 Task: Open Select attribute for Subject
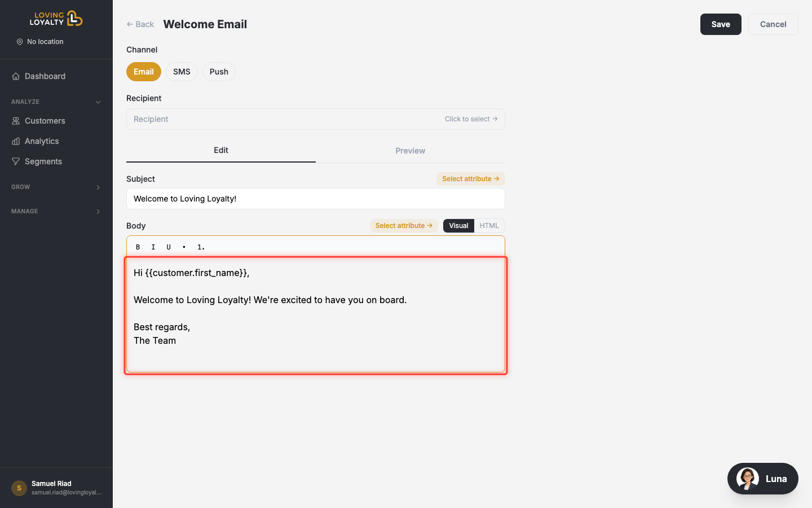470,179
